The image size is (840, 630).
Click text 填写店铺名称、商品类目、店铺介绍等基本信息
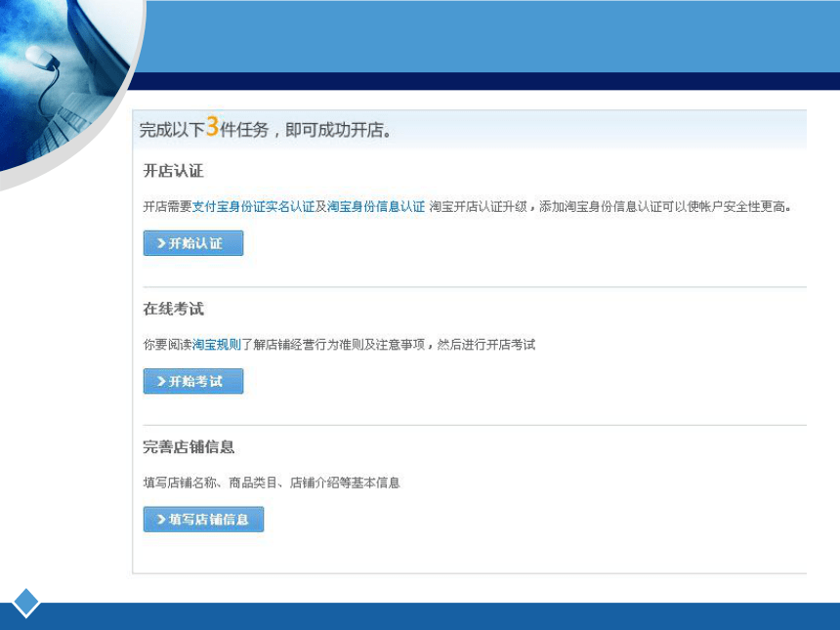(272, 483)
